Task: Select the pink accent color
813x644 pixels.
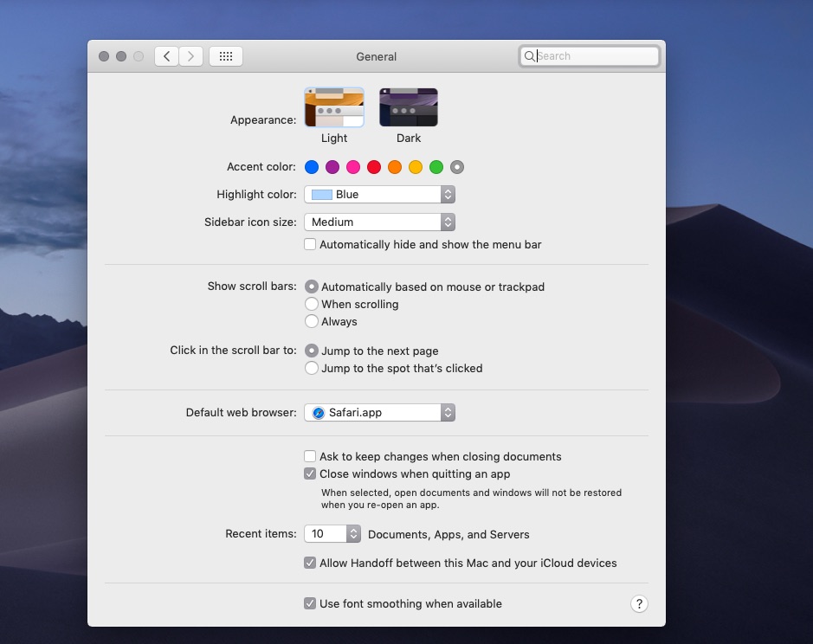Action: (353, 167)
